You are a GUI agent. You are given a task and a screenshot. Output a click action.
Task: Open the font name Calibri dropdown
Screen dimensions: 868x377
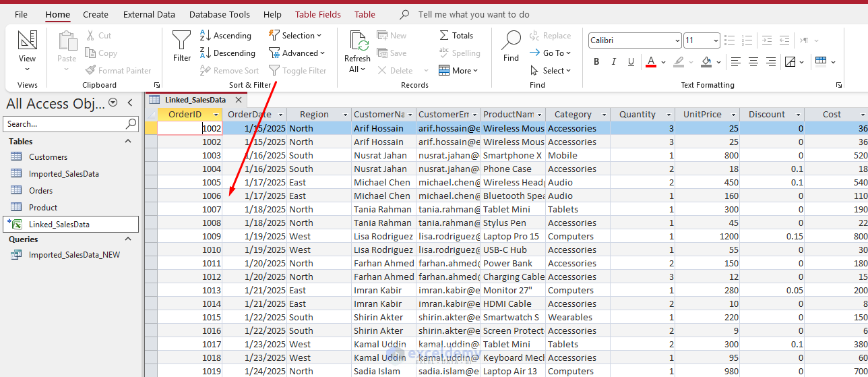[677, 41]
